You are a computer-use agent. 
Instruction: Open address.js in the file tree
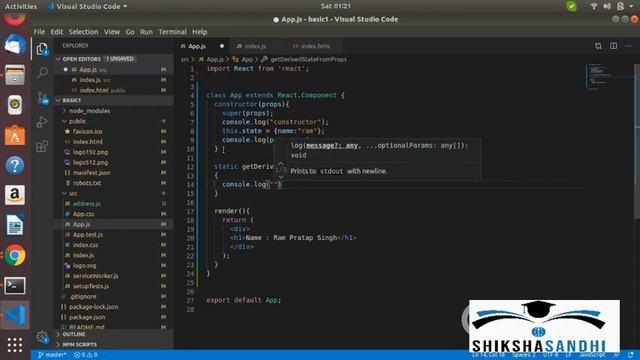click(x=86, y=203)
